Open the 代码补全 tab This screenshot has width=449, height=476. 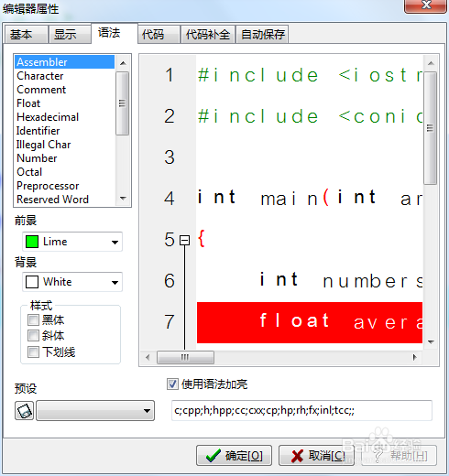208,34
